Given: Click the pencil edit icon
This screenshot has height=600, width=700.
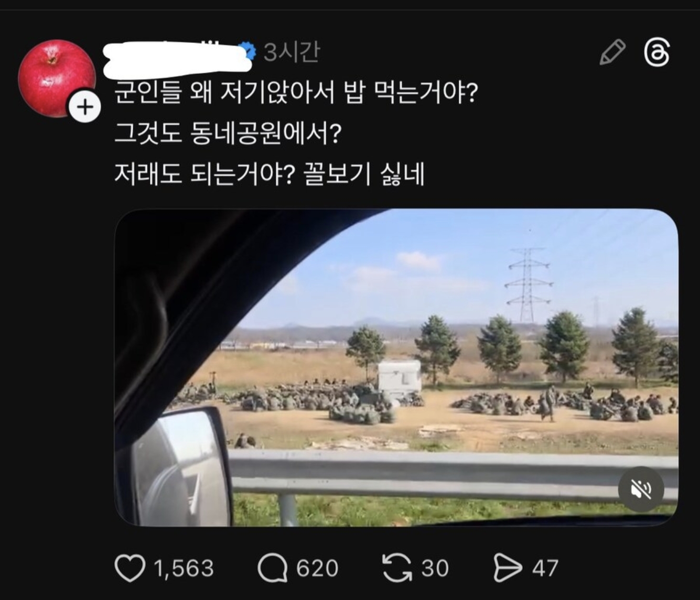Looking at the screenshot, I should [612, 52].
